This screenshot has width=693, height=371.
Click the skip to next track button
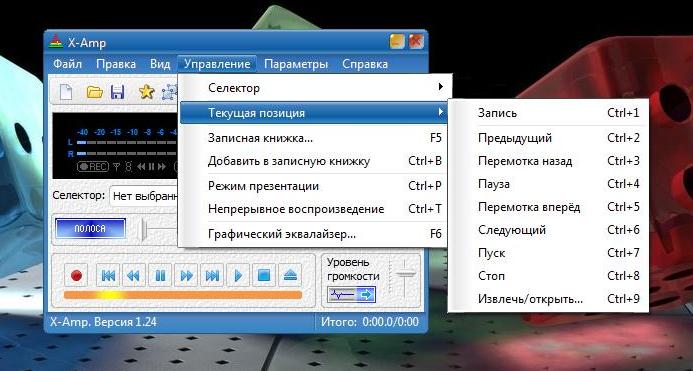click(212, 275)
